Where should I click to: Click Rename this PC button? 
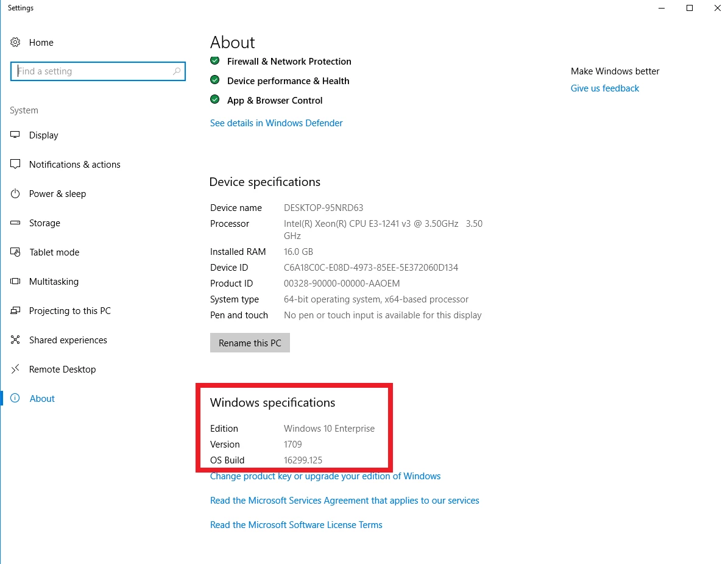click(250, 343)
